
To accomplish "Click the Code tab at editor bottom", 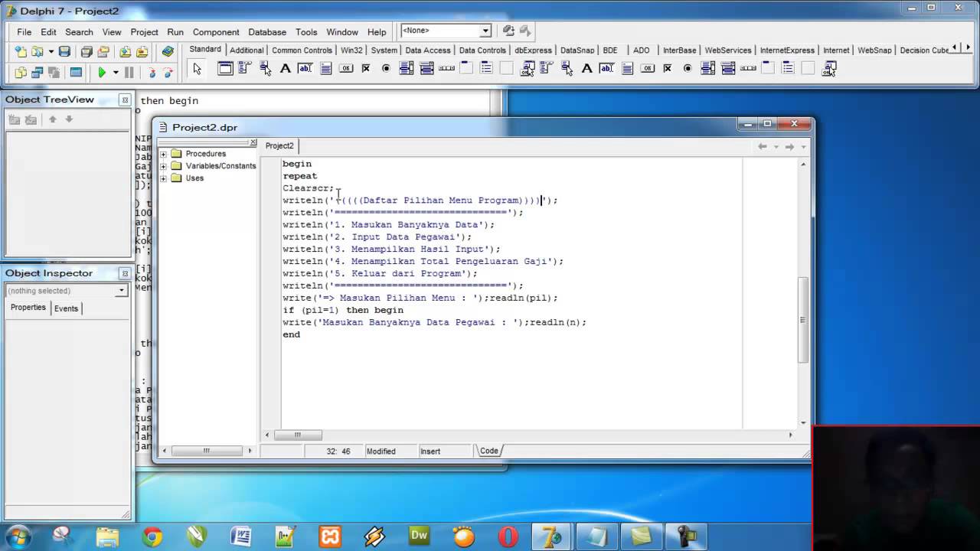I will coord(489,451).
